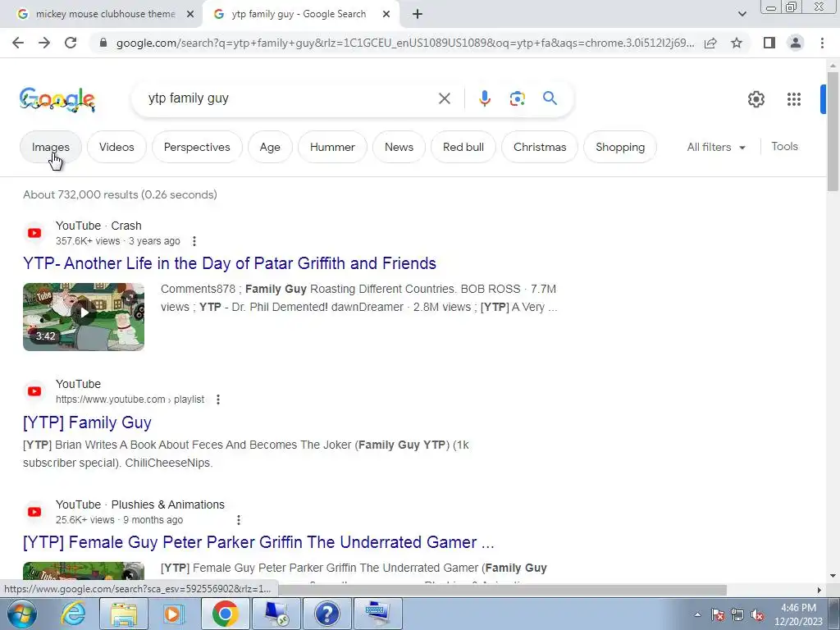Open the tab search dropdown arrow
The image size is (840, 630).
pyautogui.click(x=742, y=15)
